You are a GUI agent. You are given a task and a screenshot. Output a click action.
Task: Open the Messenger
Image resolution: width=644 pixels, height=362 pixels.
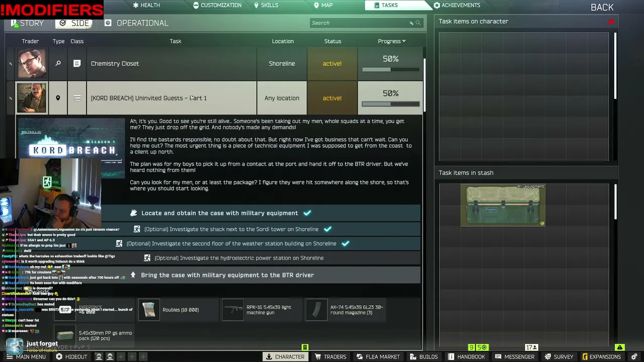(514, 357)
